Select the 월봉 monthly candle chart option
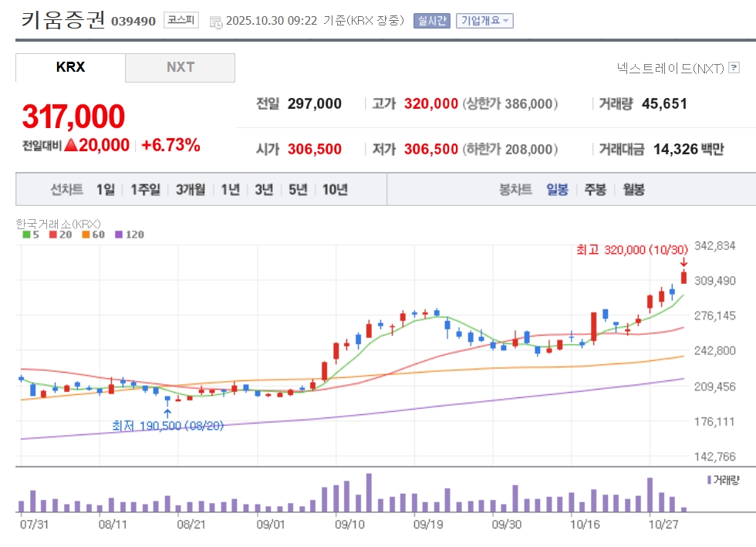This screenshot has height=547, width=756. pyautogui.click(x=633, y=190)
